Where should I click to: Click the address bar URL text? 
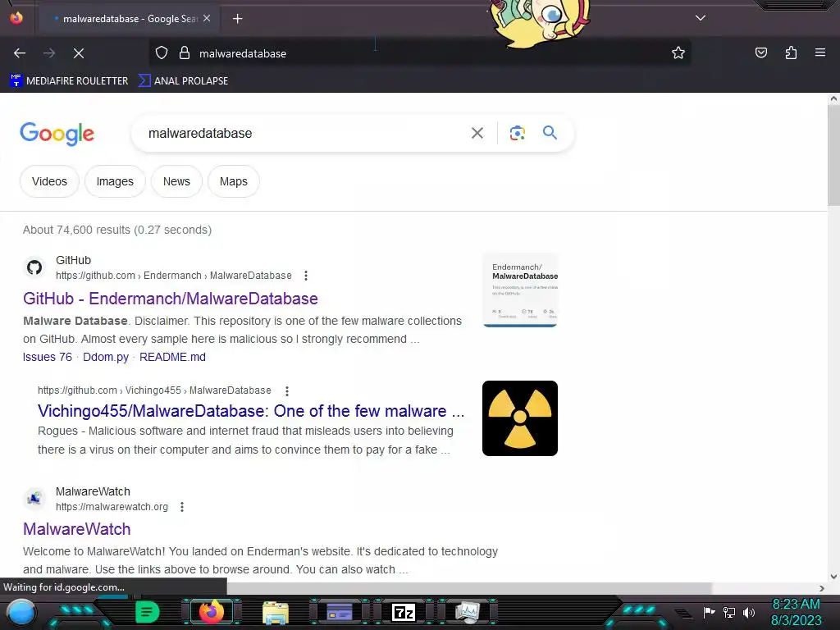(x=243, y=53)
